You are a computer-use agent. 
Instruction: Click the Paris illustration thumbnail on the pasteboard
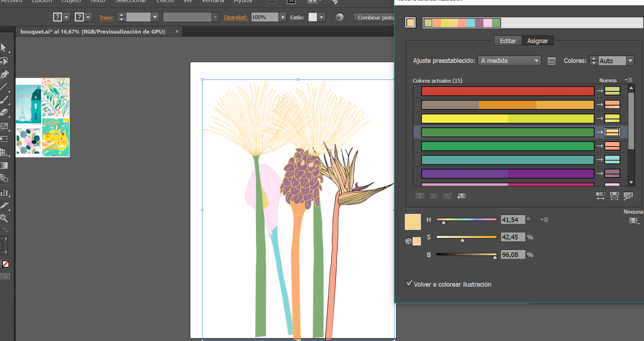pos(29,104)
